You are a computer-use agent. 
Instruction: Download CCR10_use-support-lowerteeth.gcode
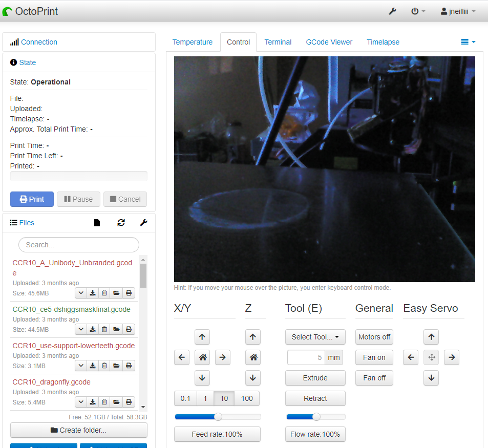coord(93,366)
